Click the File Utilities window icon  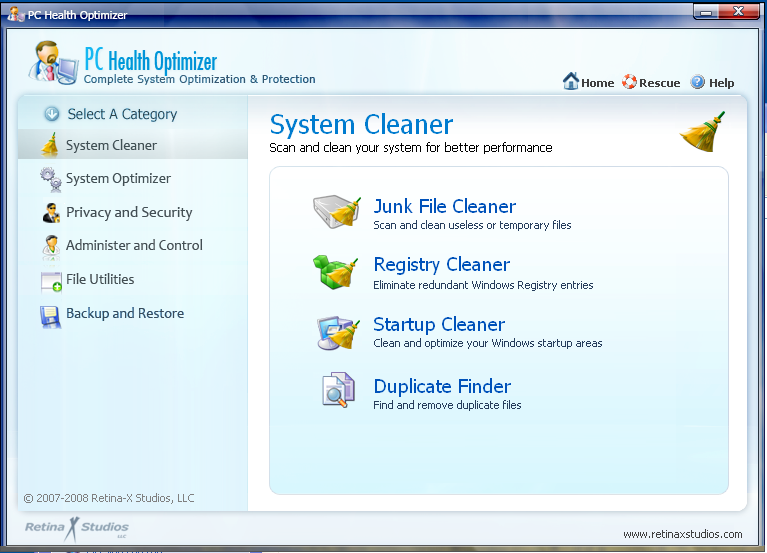(51, 282)
